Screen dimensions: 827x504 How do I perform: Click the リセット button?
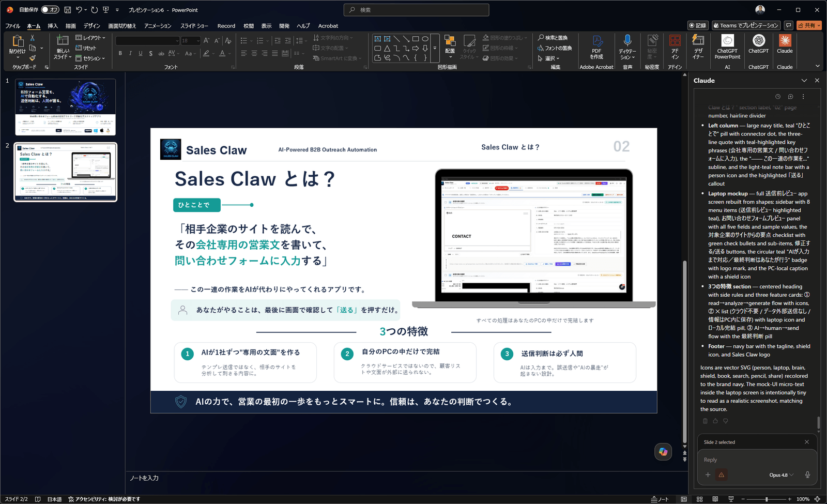click(x=86, y=48)
